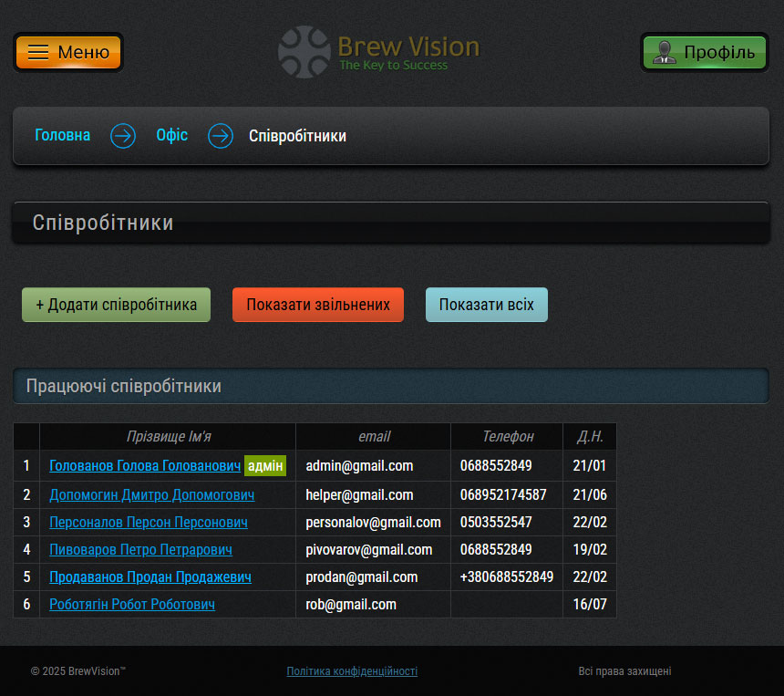The width and height of the screenshot is (784, 696).
Task: Open employee Продаванов Продан Продажевич
Action: (x=150, y=577)
